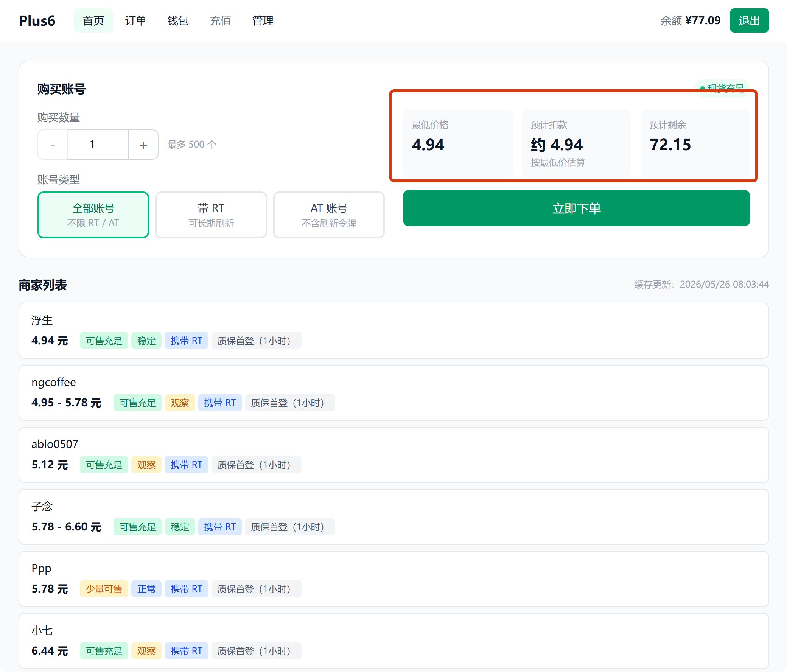Click 稳定 tag in 浮生 row
Screen dimensions: 787x672
(x=146, y=341)
